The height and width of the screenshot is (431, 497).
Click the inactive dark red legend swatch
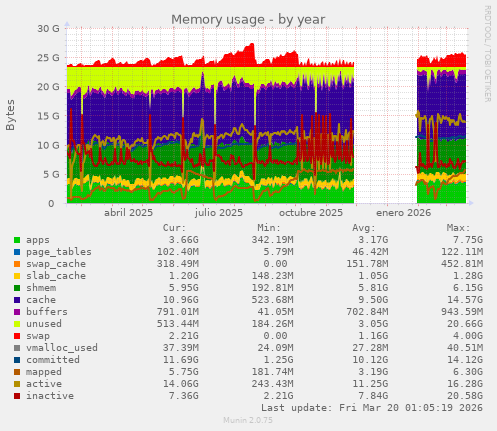(17, 396)
